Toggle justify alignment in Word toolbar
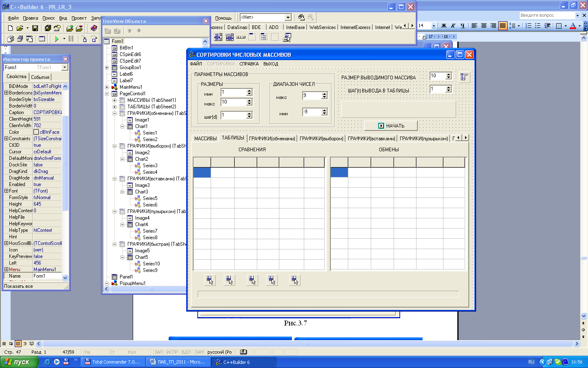This screenshot has width=588, height=368. 503,26
